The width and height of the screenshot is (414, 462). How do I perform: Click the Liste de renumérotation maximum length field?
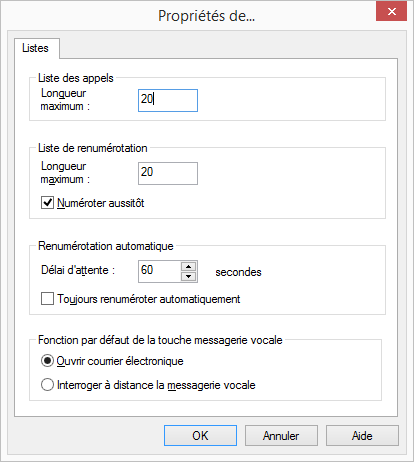coord(168,173)
